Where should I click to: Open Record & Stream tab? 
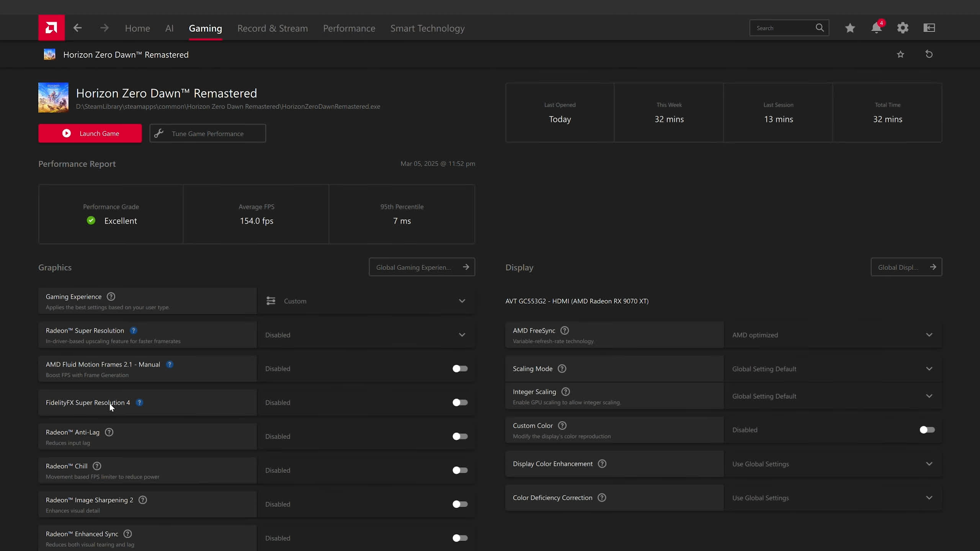tap(273, 28)
